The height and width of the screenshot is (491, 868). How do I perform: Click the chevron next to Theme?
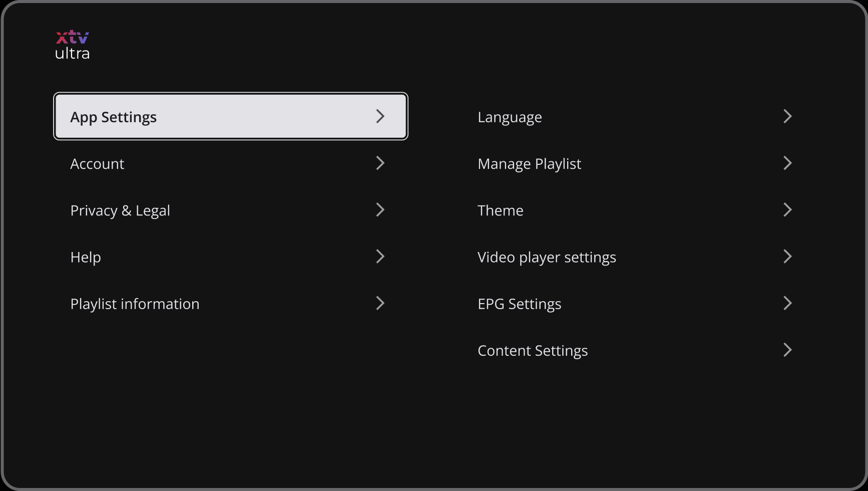(788, 209)
